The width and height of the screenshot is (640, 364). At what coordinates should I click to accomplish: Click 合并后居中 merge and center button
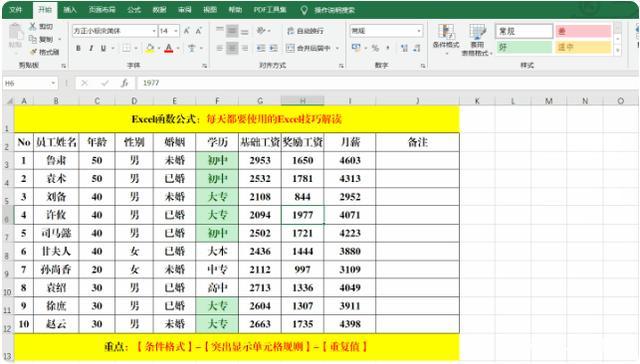[309, 48]
